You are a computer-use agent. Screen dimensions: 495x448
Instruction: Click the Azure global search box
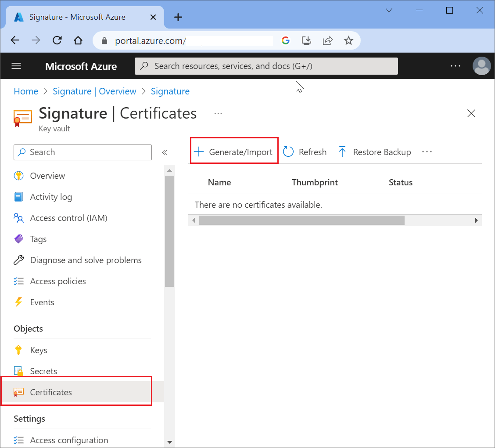[x=266, y=66]
